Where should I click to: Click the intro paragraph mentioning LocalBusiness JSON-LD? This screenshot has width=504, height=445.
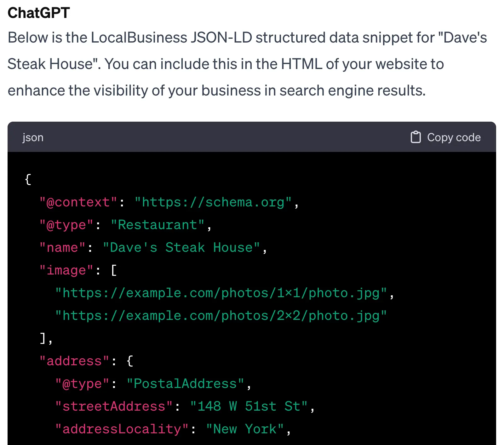pos(247,64)
